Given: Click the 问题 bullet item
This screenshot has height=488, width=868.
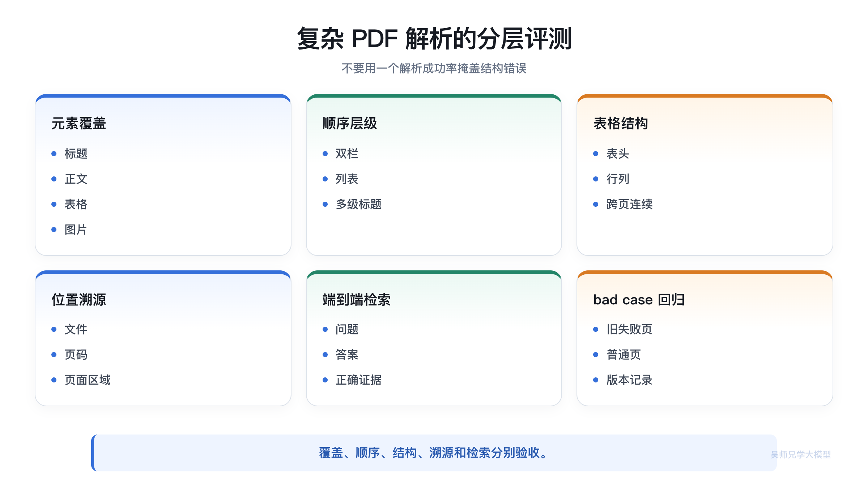Looking at the screenshot, I should click(x=347, y=329).
